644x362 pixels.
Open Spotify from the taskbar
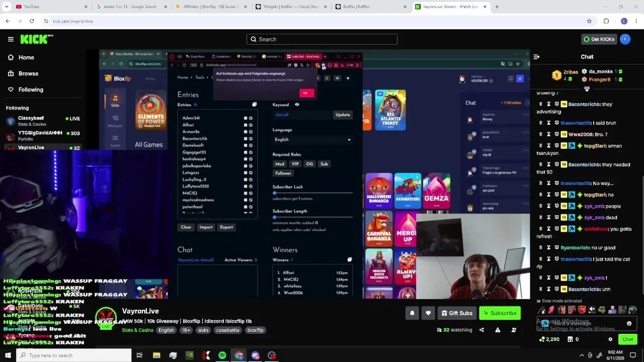222,355
